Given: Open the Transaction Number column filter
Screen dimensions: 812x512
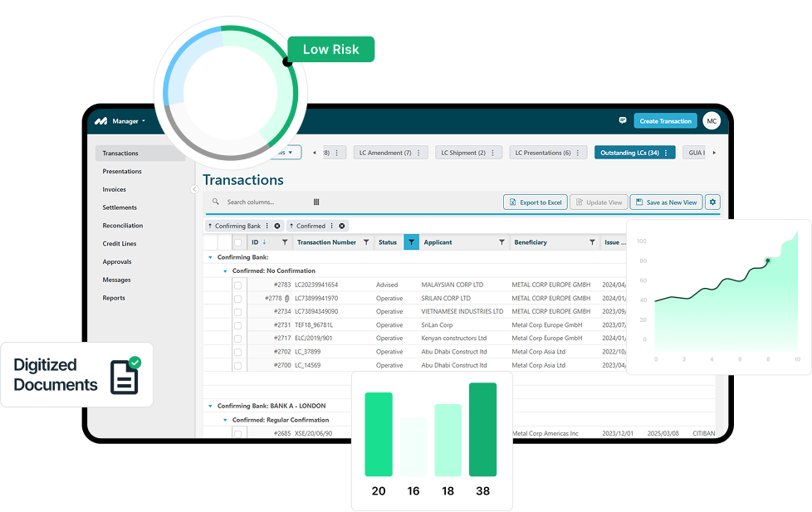Looking at the screenshot, I should click(366, 242).
